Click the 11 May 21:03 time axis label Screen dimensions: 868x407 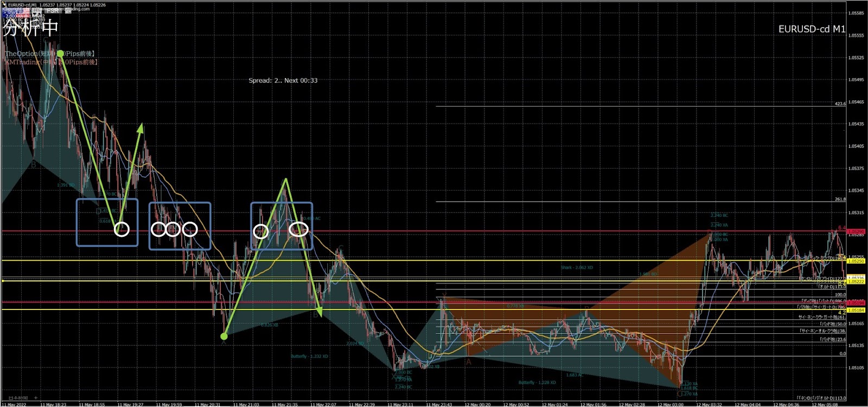[246, 404]
